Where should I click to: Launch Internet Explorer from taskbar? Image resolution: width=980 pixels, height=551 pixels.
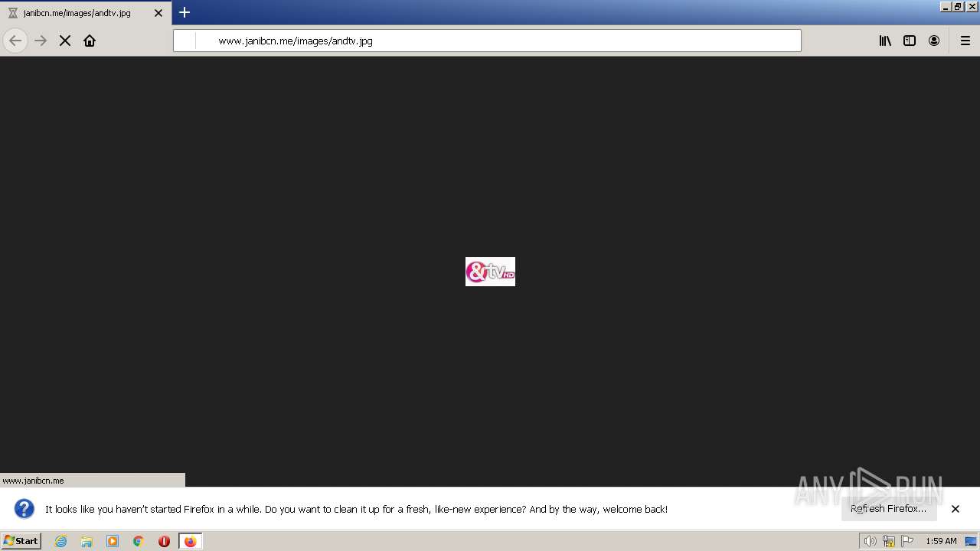coord(61,541)
